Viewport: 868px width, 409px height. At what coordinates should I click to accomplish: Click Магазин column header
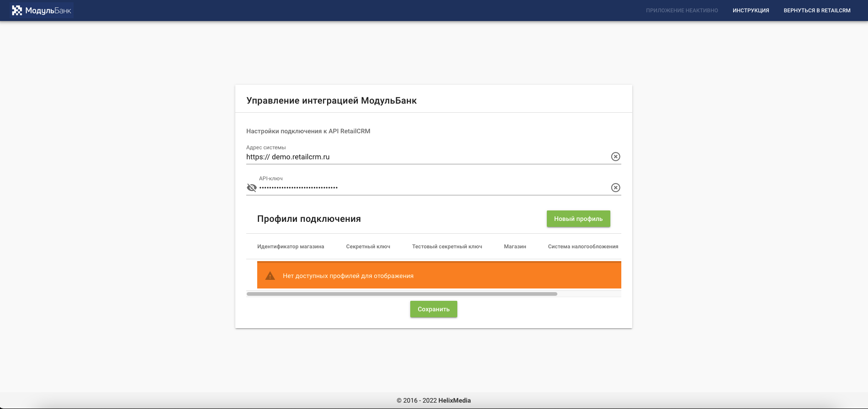(x=515, y=246)
